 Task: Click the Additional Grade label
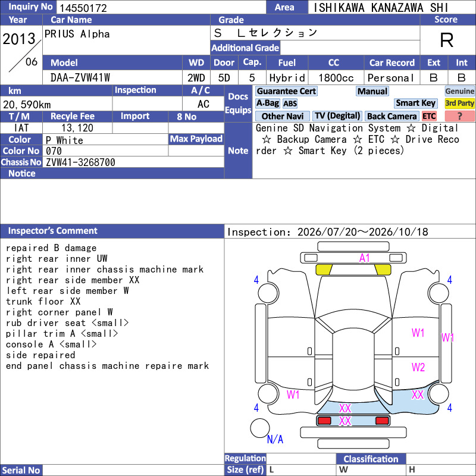[245, 48]
